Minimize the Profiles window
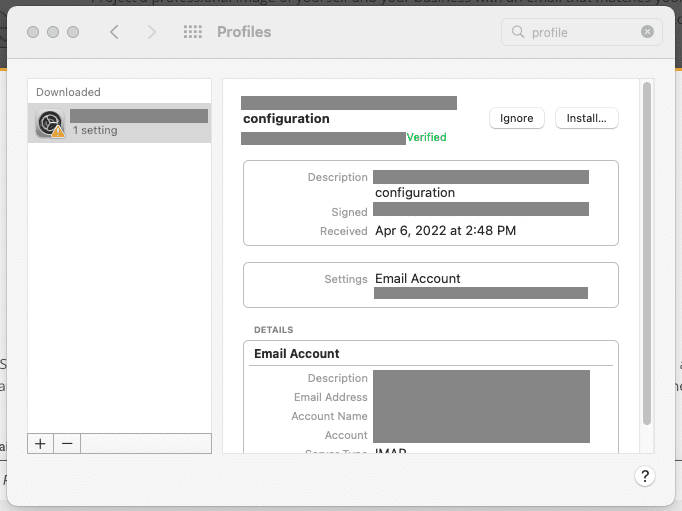Image resolution: width=682 pixels, height=511 pixels. tap(53, 32)
